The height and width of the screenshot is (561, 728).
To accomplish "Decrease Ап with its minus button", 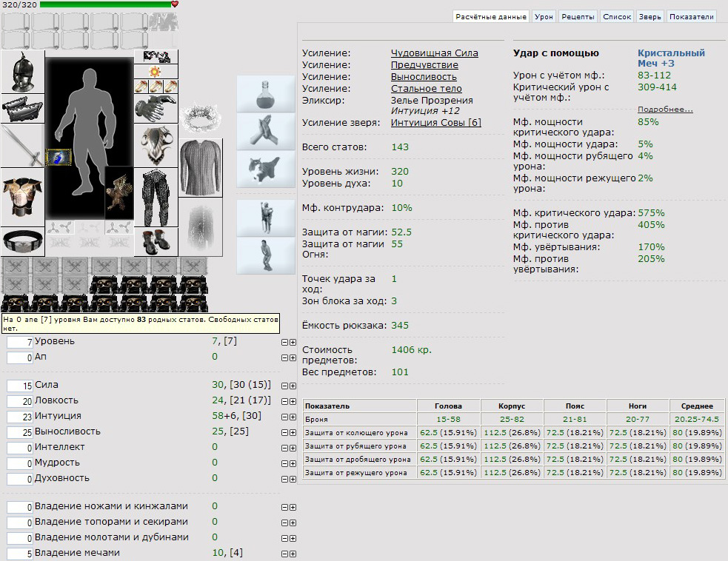I will click(284, 357).
